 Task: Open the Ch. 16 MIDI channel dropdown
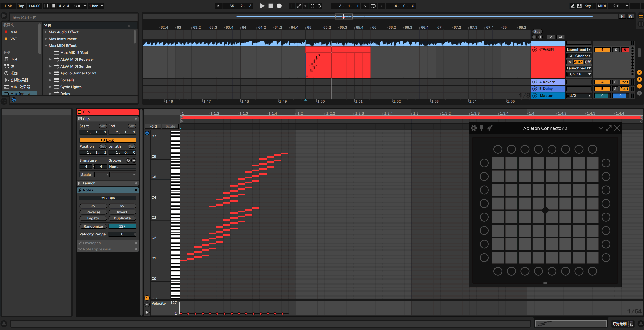[579, 74]
